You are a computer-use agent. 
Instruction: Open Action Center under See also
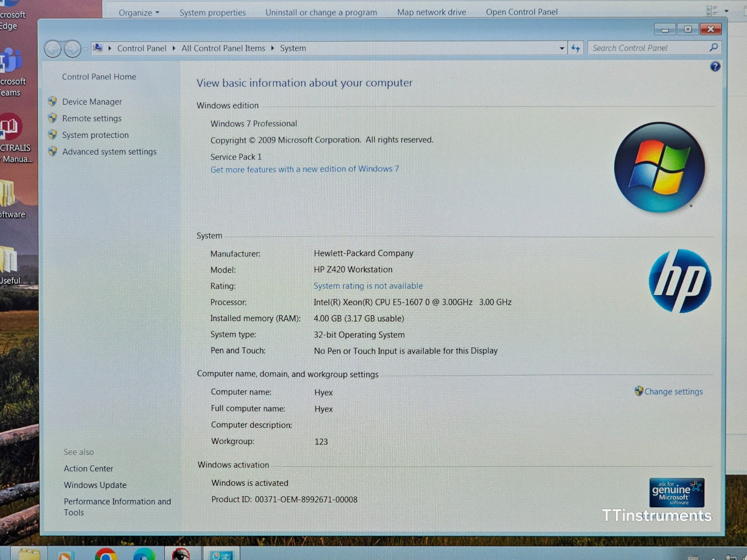[88, 469]
